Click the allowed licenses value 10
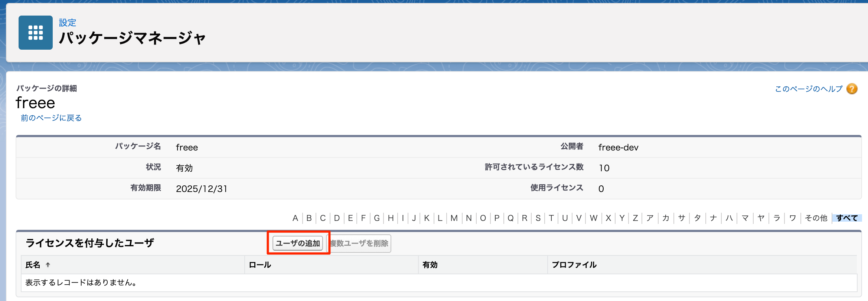Screen dimensions: 868x301 click(604, 168)
